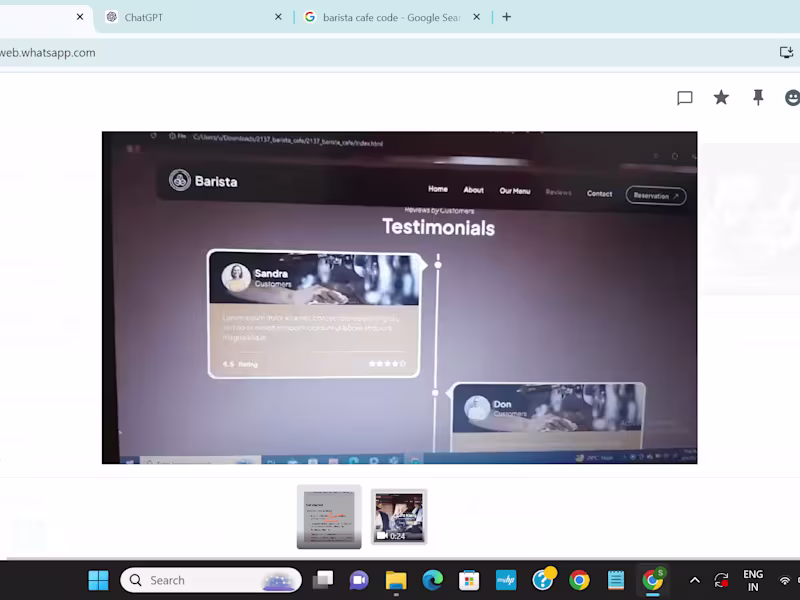Screen dimensions: 800x600
Task: Open Microsoft Store taskbar icon
Action: coord(469,580)
